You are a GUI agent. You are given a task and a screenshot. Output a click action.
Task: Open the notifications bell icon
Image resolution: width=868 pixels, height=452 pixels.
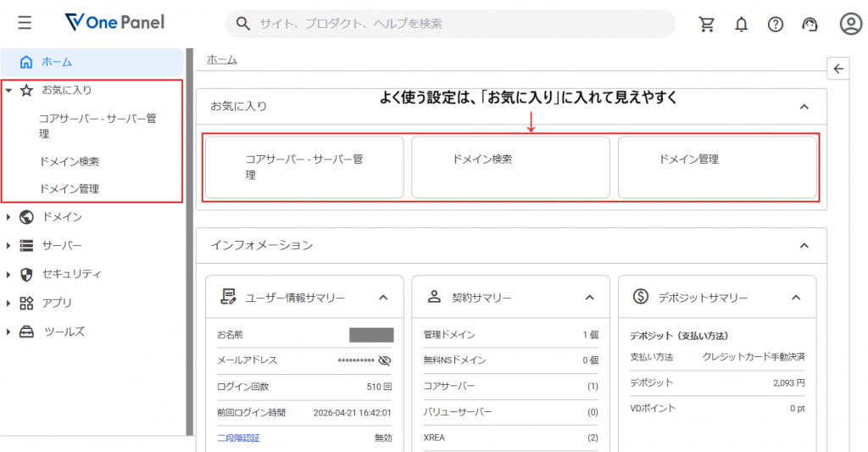coord(741,24)
